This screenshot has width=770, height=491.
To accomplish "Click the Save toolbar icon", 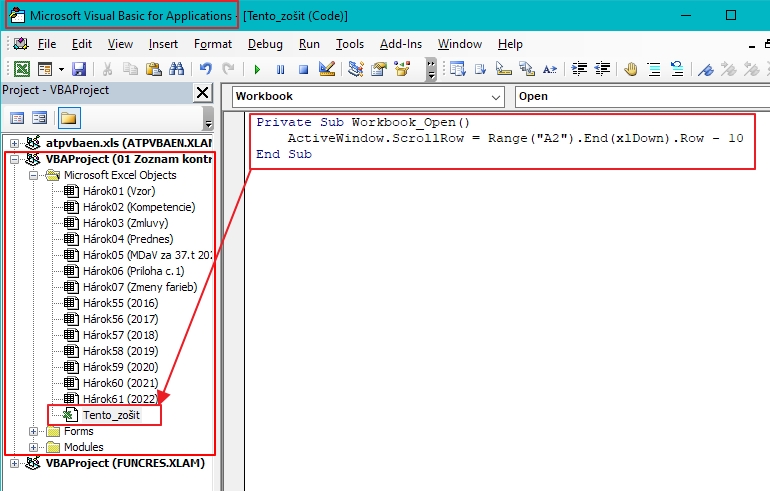I will point(78,69).
